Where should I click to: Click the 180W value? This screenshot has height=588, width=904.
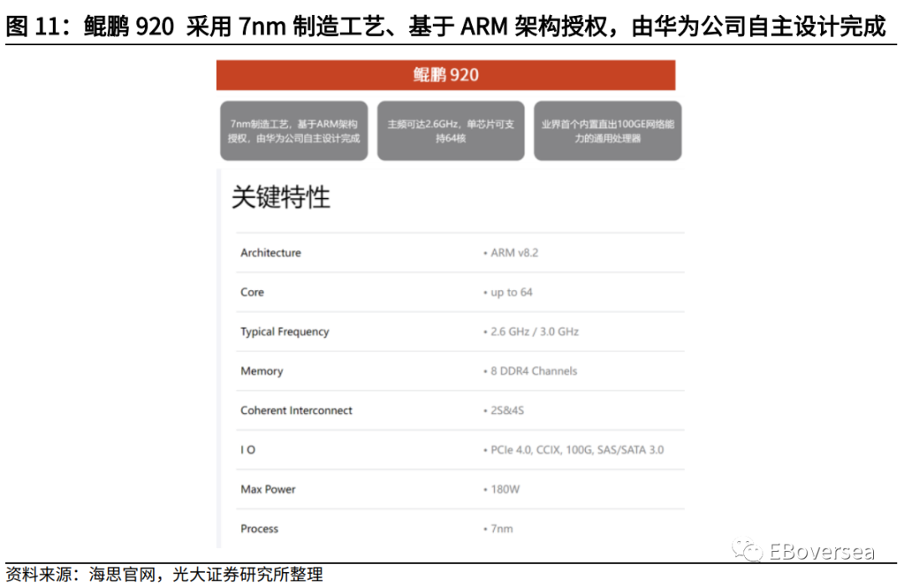point(505,489)
